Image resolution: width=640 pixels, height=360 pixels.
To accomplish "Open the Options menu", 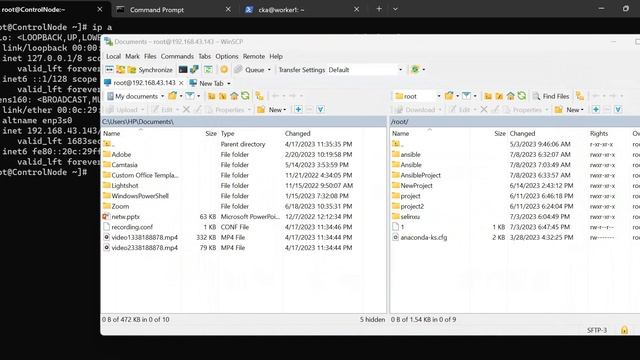I will (x=227, y=56).
